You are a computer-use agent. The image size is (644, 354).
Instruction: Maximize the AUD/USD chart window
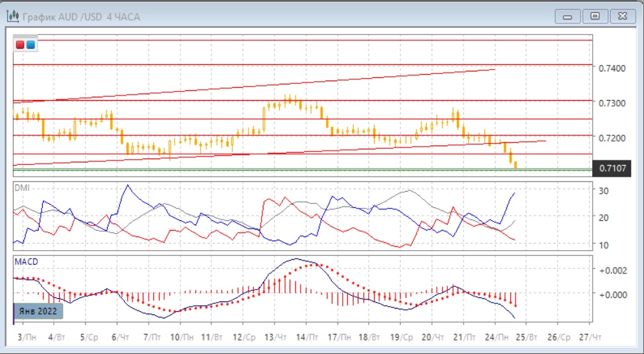coord(594,16)
